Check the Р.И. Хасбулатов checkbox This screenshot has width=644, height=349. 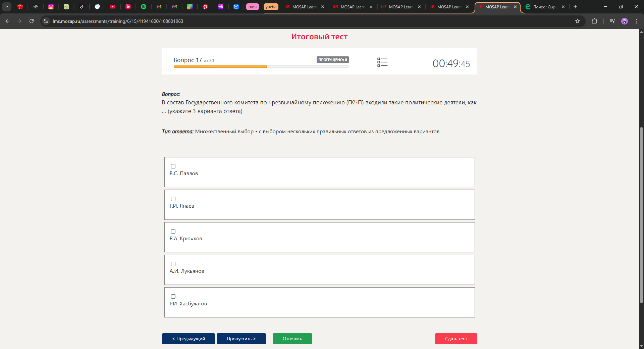coord(173,297)
